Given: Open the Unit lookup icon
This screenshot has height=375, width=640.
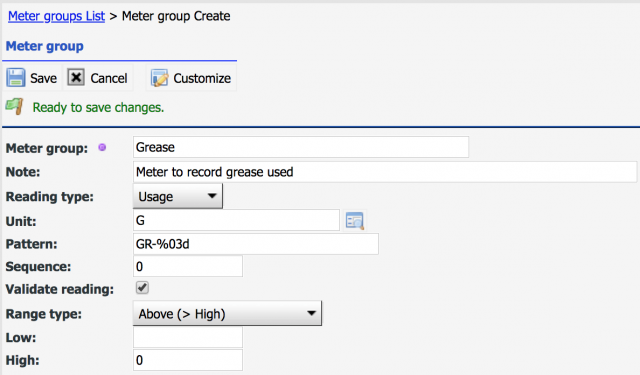Looking at the screenshot, I should [x=354, y=221].
